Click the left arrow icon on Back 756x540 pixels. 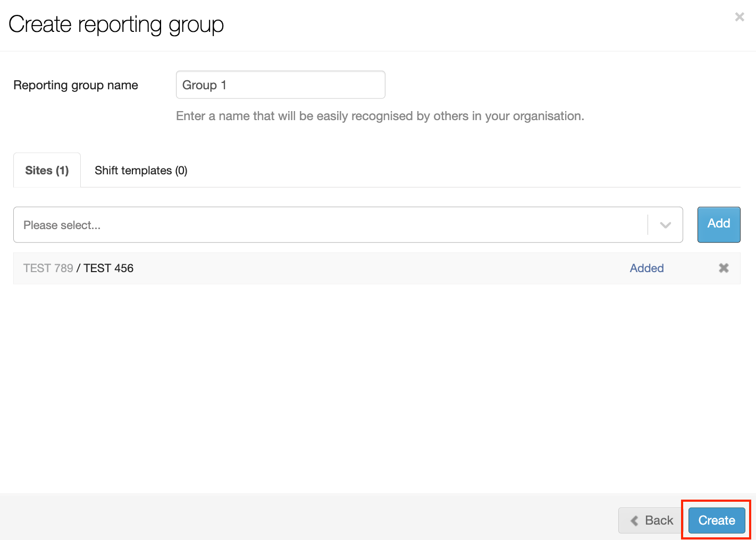634,521
